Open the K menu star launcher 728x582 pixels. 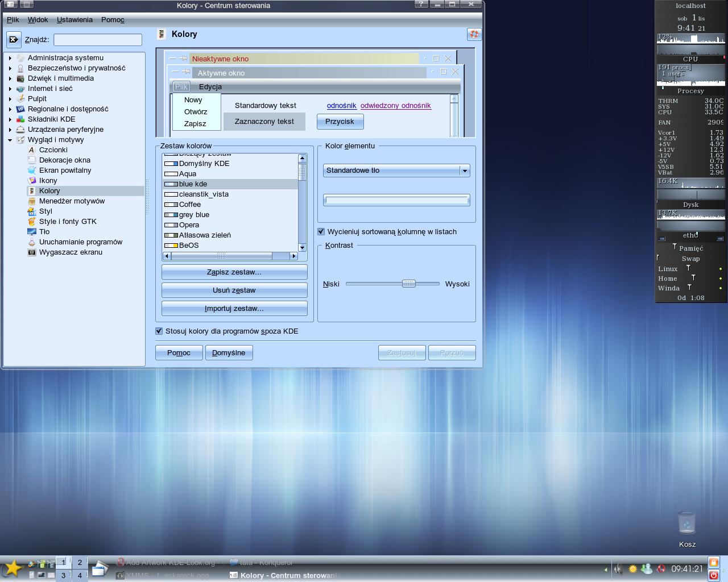(x=13, y=568)
